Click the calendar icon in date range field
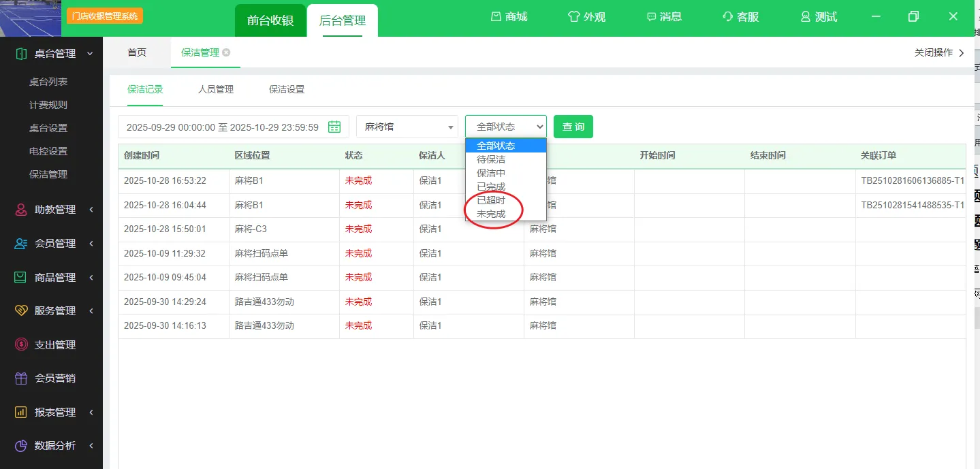The image size is (980, 469). (x=334, y=127)
